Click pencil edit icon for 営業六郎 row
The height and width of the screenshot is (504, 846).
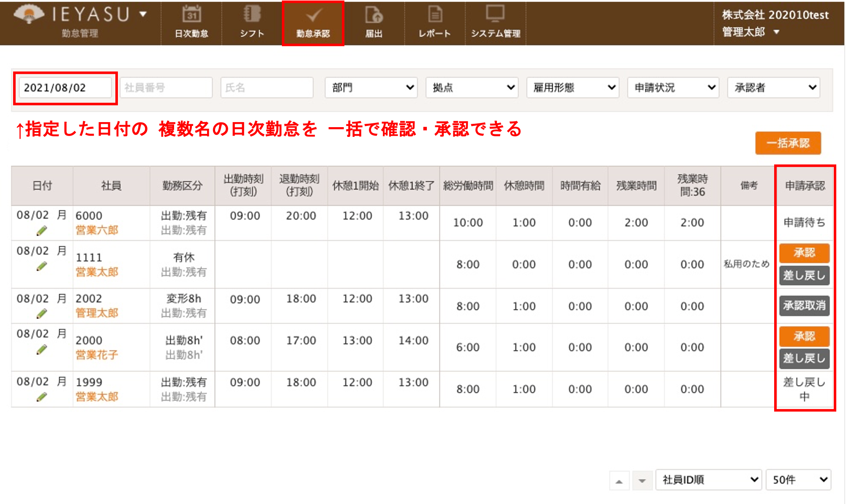click(x=41, y=231)
